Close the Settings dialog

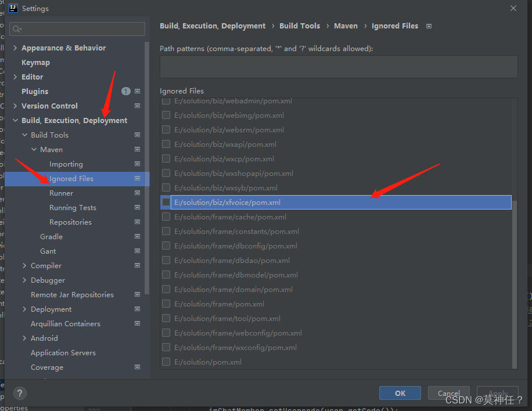click(x=513, y=8)
